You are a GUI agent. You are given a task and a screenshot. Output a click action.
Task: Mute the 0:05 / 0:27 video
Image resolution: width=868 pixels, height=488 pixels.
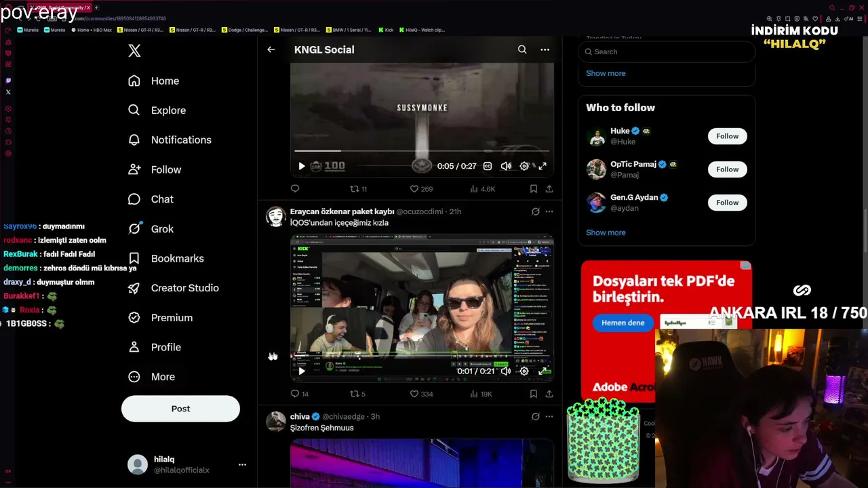click(x=506, y=166)
